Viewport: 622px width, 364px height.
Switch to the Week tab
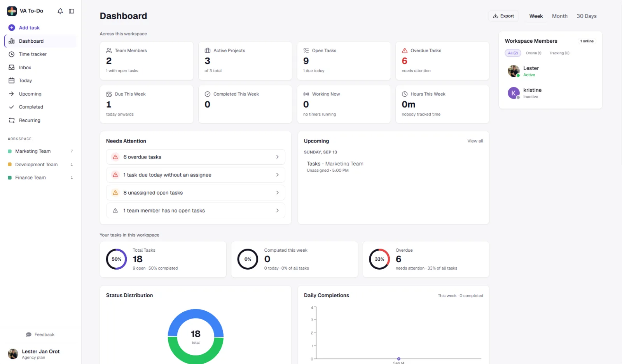click(536, 16)
